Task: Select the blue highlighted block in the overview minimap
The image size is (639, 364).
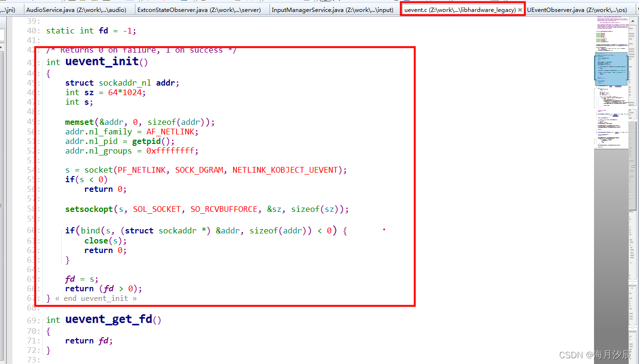Action: click(611, 69)
